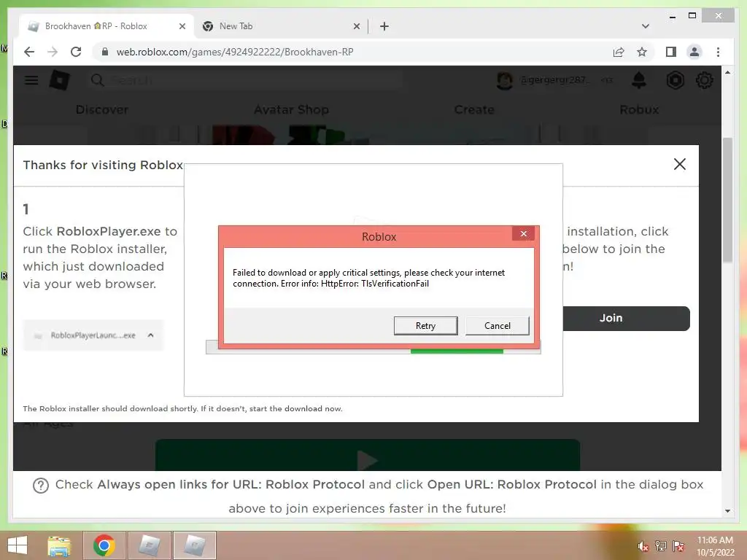Image resolution: width=747 pixels, height=560 pixels.
Task: Click the Roblox logo icon
Action: pos(60,80)
